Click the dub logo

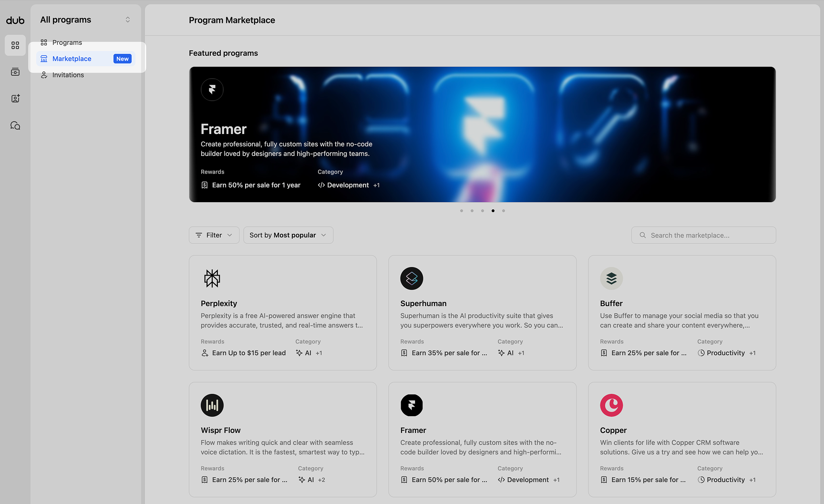click(x=15, y=20)
